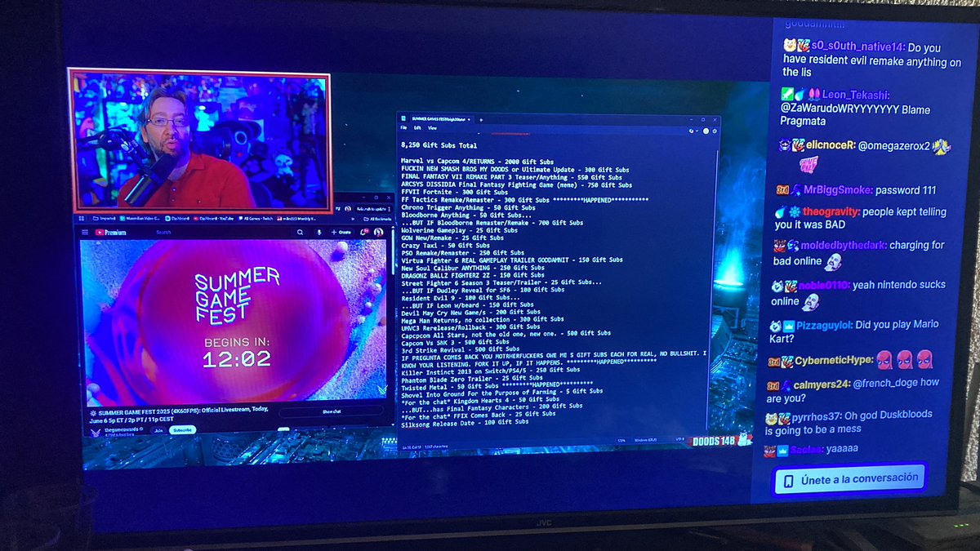Click the YouTube Create button
The image size is (980, 551).
[341, 233]
